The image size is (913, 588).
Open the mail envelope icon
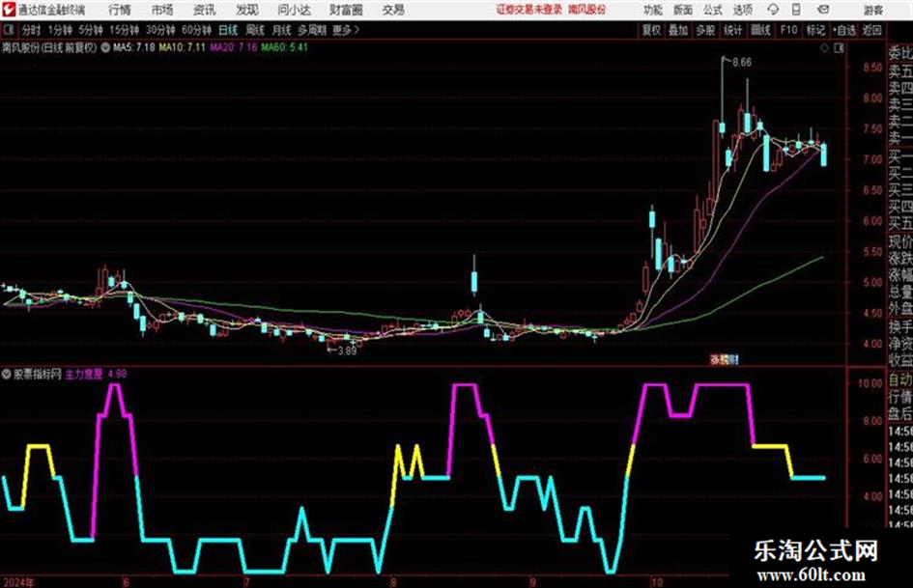pos(823,10)
